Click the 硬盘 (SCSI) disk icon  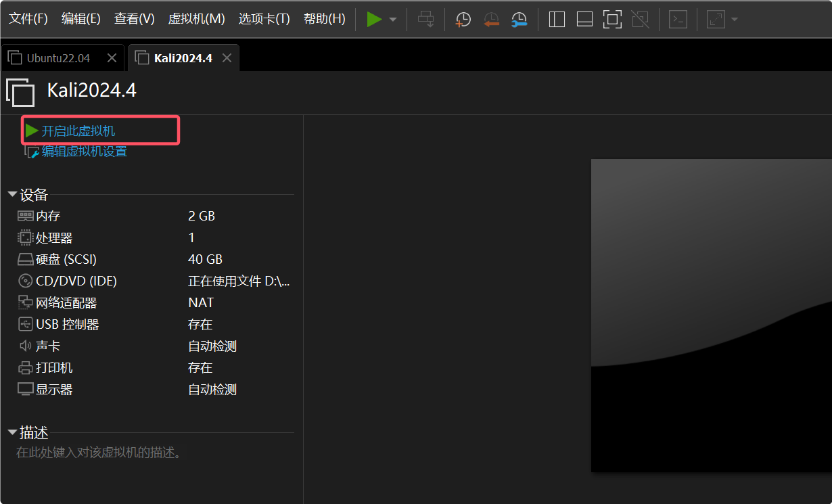[26, 260]
